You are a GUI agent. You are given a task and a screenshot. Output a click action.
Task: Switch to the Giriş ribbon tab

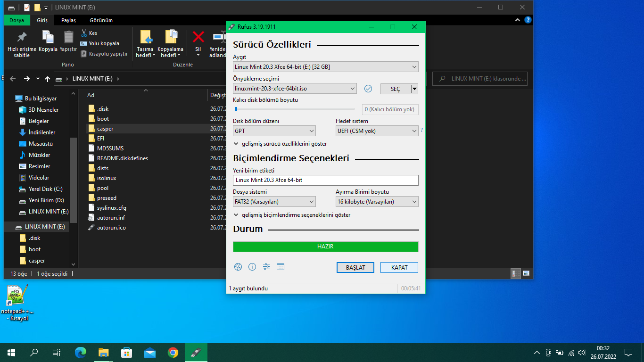coord(42,20)
